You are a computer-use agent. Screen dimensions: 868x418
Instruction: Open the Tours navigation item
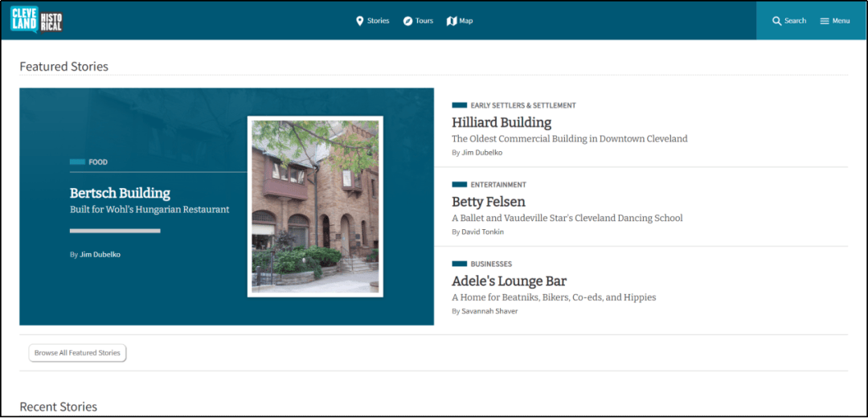point(424,21)
